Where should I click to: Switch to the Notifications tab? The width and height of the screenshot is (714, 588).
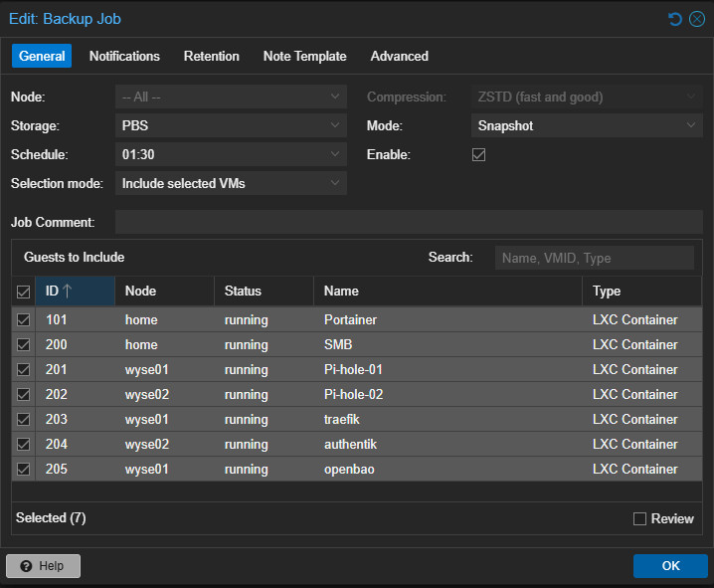[124, 56]
